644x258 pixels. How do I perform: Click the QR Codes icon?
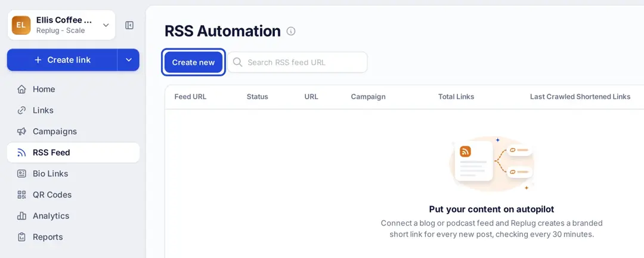point(21,195)
